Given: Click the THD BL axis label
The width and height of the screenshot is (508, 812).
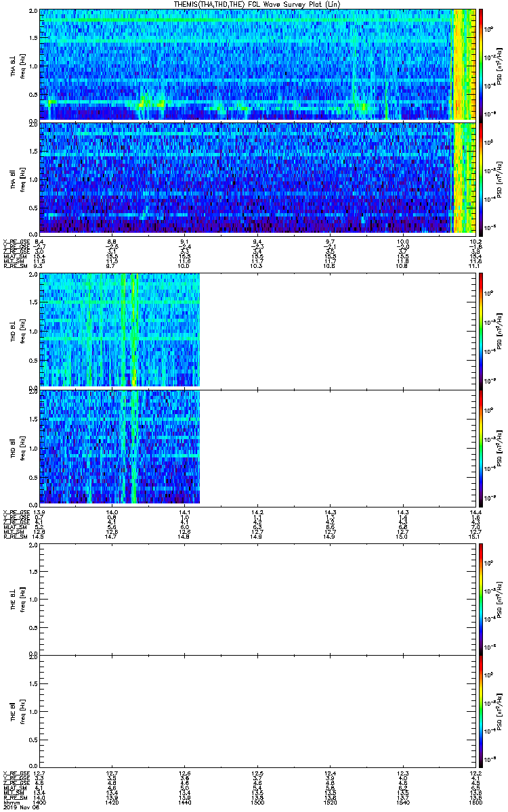Looking at the screenshot, I should point(14,333).
